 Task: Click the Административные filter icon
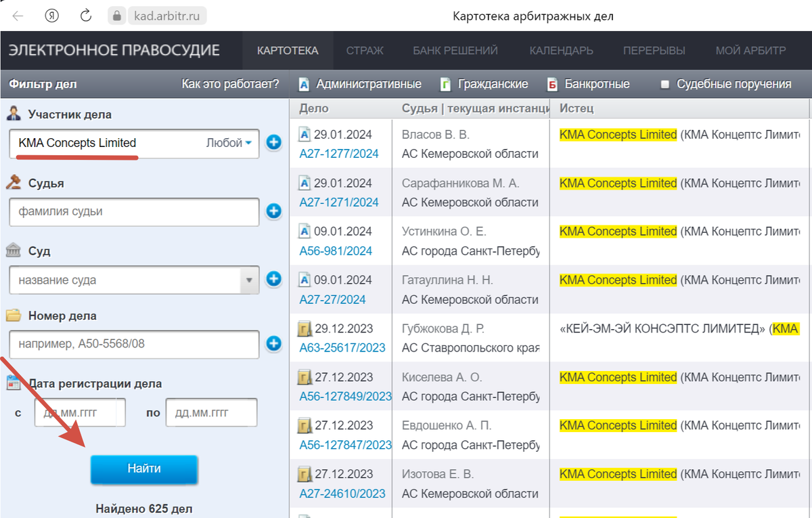click(304, 85)
